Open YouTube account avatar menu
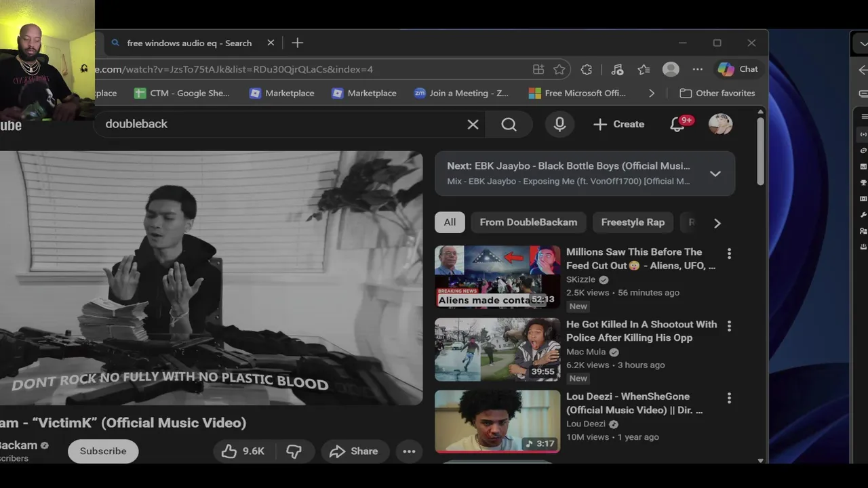The height and width of the screenshot is (488, 868). (720, 124)
